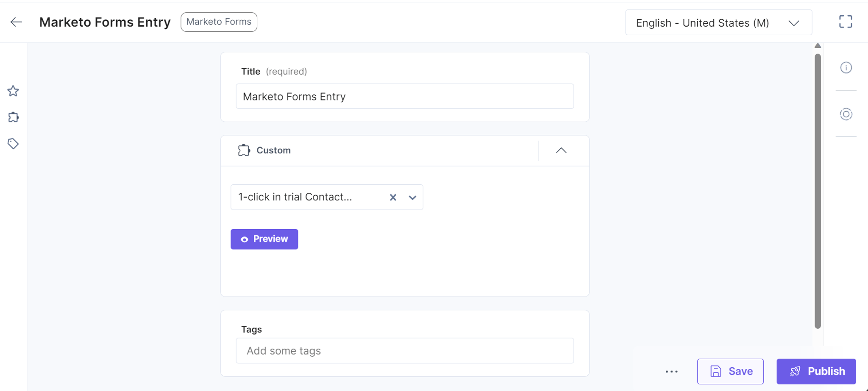Click the Tags label
This screenshot has width=868, height=391.
pos(251,329)
